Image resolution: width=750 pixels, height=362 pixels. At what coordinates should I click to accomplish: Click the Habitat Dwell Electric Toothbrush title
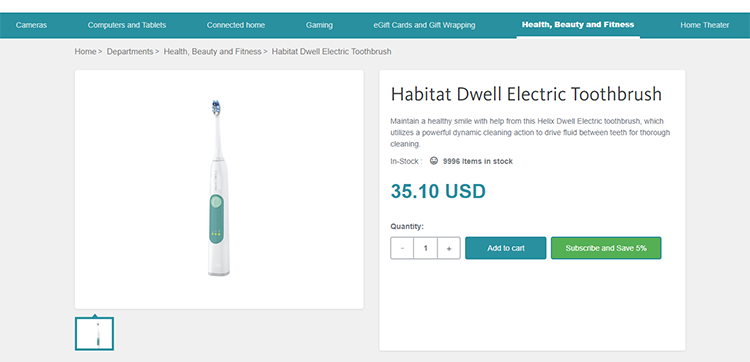pos(526,94)
